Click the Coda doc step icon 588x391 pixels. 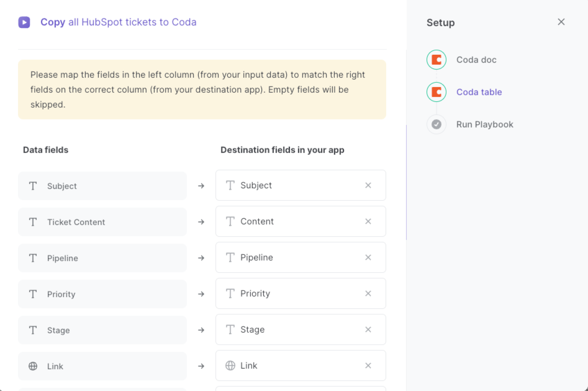(x=436, y=60)
